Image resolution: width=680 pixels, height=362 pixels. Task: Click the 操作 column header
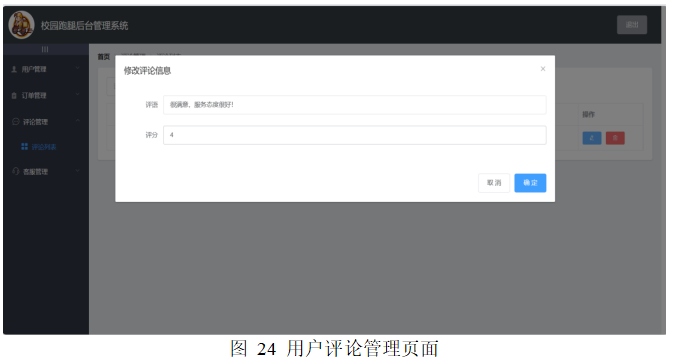coord(588,114)
